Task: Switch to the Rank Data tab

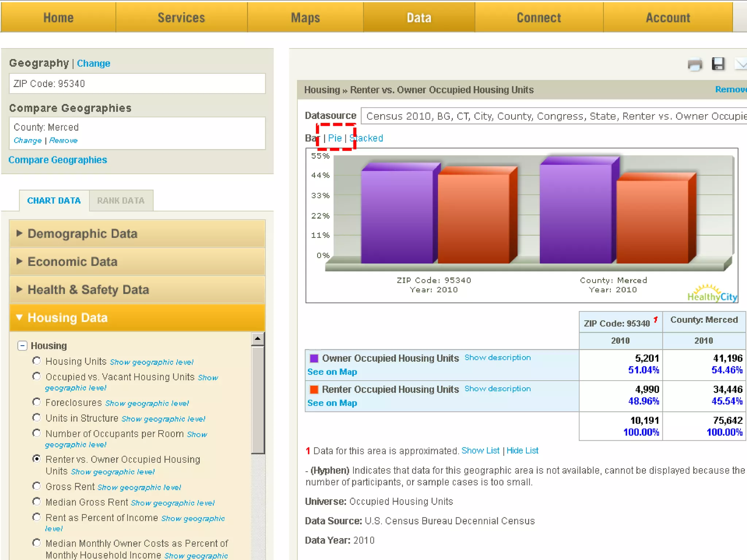Action: 121,201
